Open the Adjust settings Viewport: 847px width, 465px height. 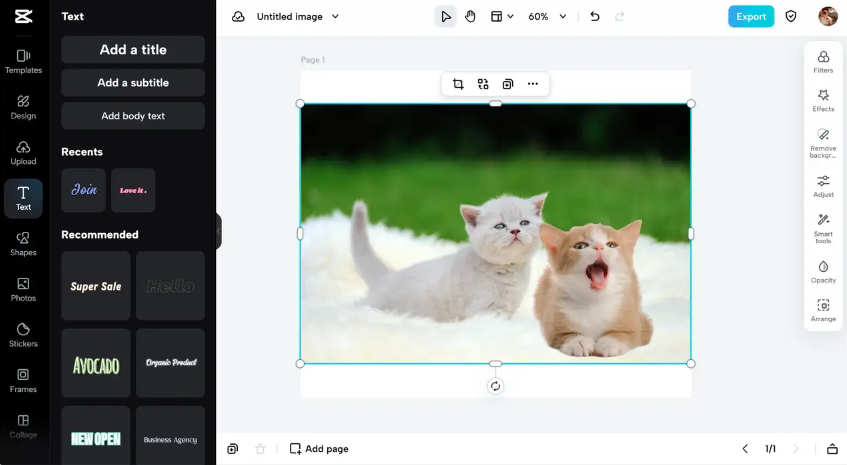pos(823,186)
